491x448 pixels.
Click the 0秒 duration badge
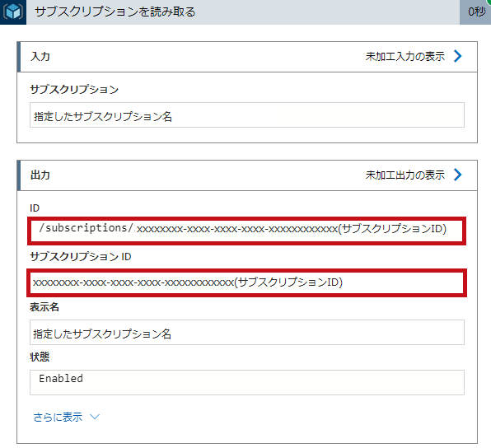click(476, 12)
